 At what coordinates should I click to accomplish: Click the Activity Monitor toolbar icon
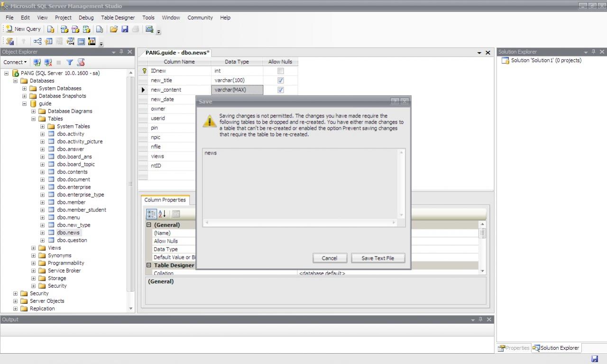point(149,29)
